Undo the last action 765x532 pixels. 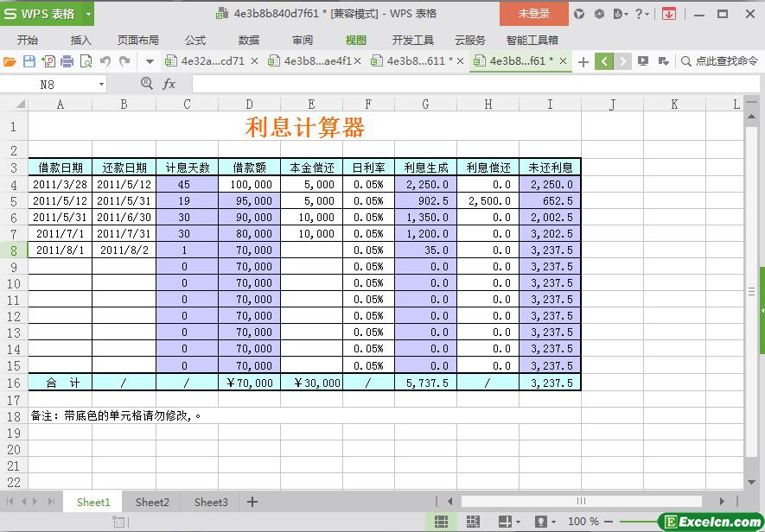[105, 61]
